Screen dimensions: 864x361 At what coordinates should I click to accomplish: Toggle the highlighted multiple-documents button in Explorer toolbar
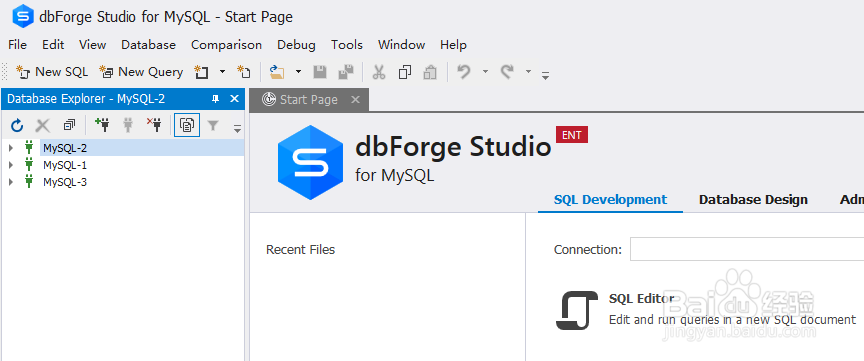[187, 125]
